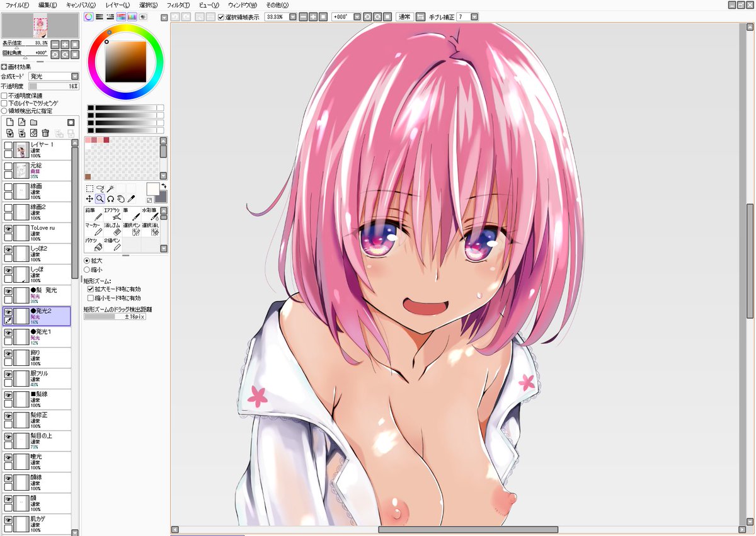
Task: Open the キャンバス(C) menu
Action: pos(81,4)
